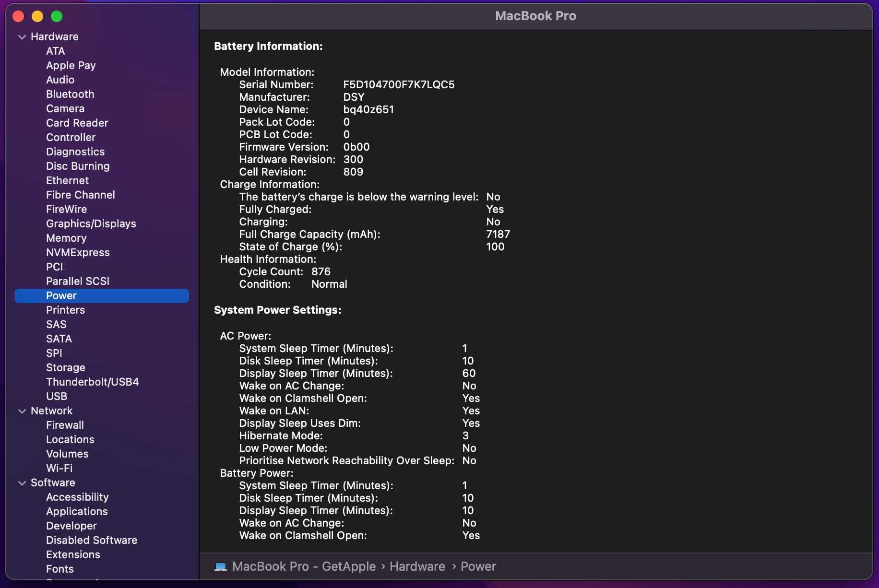Collapse the Network section chevron
This screenshot has width=879, height=588.
[x=22, y=411]
